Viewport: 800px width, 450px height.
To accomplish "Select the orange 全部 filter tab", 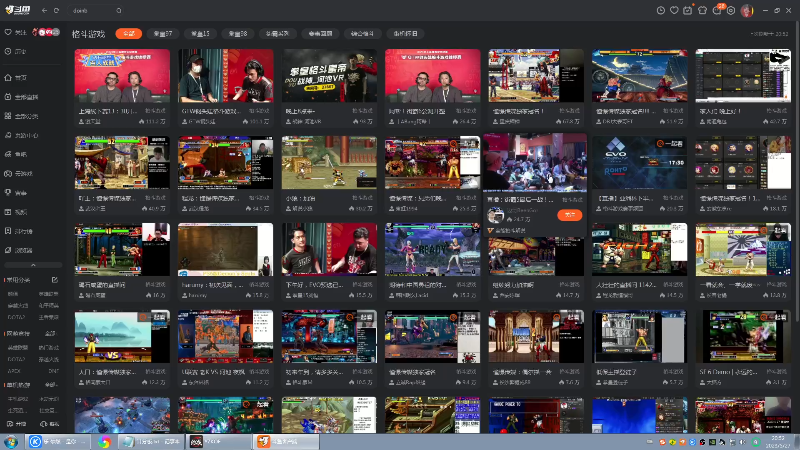I will pos(129,34).
